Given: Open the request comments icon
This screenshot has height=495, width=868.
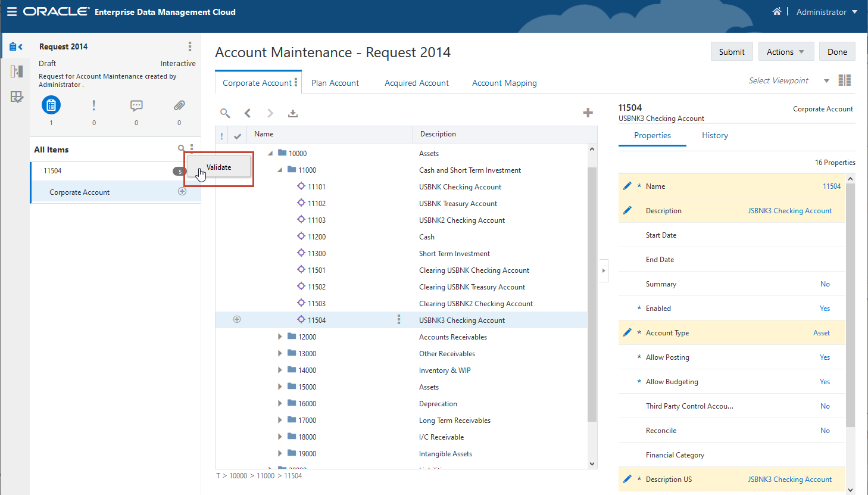Looking at the screenshot, I should (136, 106).
